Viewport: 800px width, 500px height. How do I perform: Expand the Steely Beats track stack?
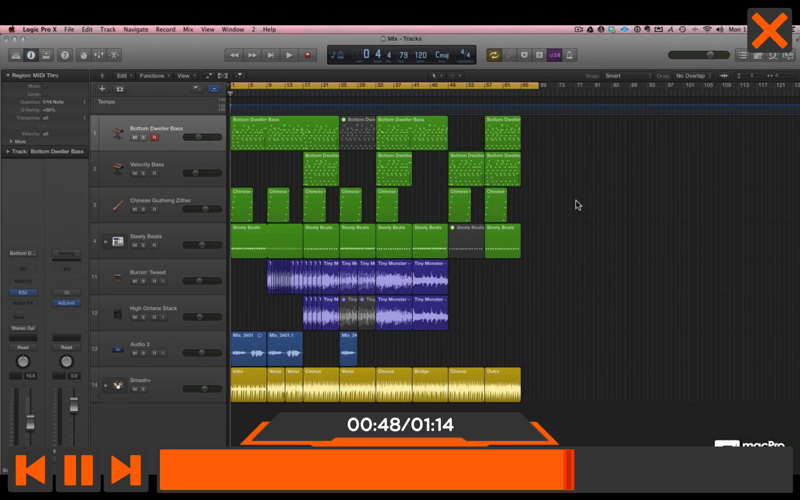click(x=106, y=241)
